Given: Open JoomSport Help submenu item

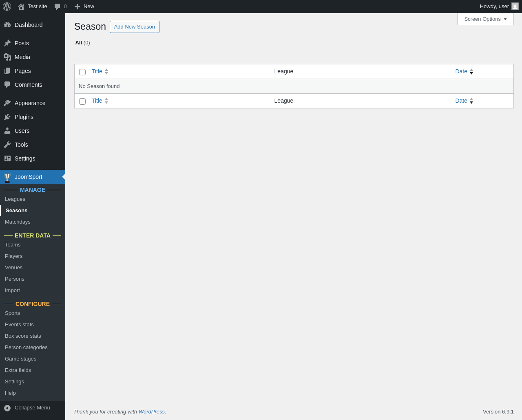Looking at the screenshot, I should pyautogui.click(x=10, y=393).
